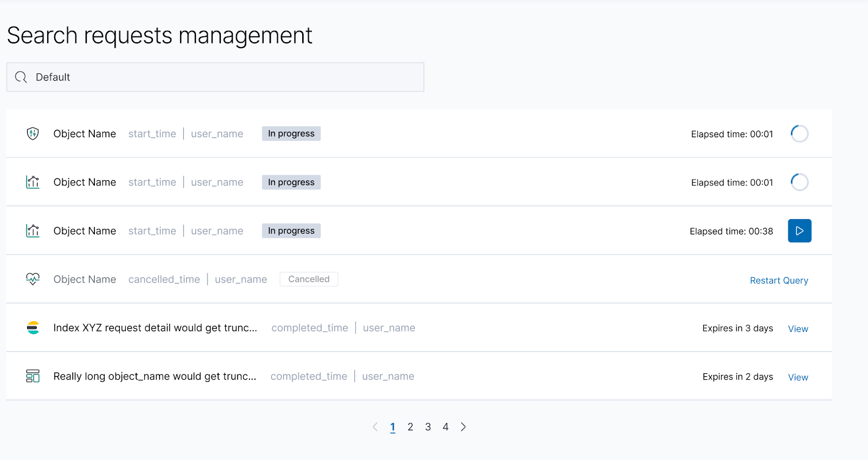Click the loading spinner in the second row
This screenshot has height=460, width=868.
[800, 182]
